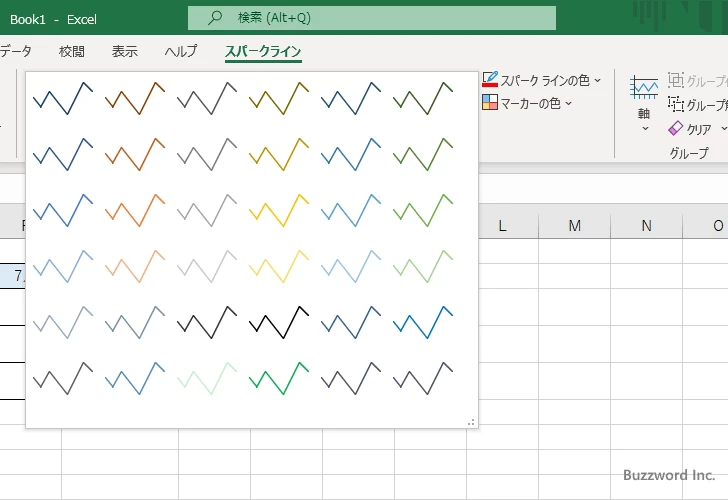Switch to the スパークライン ribbon tab
Viewport: 728px width, 500px height.
(263, 52)
